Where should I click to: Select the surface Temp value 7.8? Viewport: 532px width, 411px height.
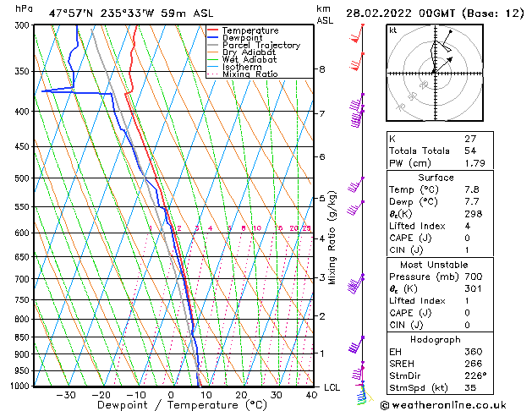tap(472, 189)
